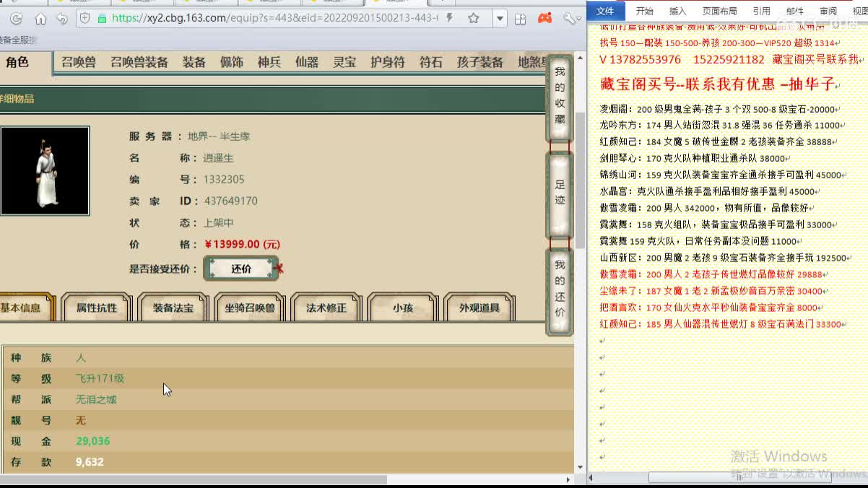Open the browser grid apps icon
Viewport: 868px width, 488px height.
(x=520, y=19)
